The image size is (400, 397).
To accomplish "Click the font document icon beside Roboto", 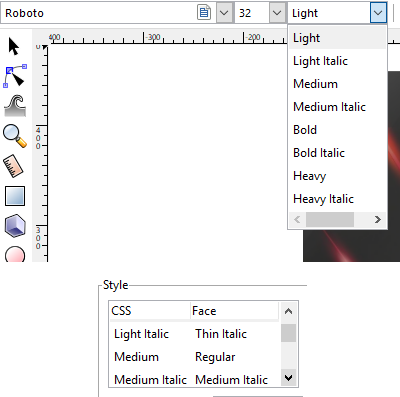I will click(x=204, y=13).
